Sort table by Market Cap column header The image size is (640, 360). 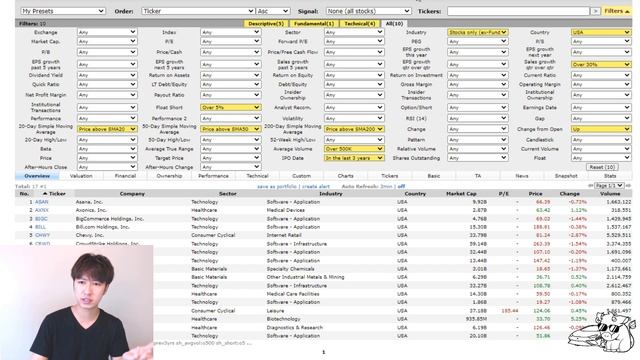(461, 193)
